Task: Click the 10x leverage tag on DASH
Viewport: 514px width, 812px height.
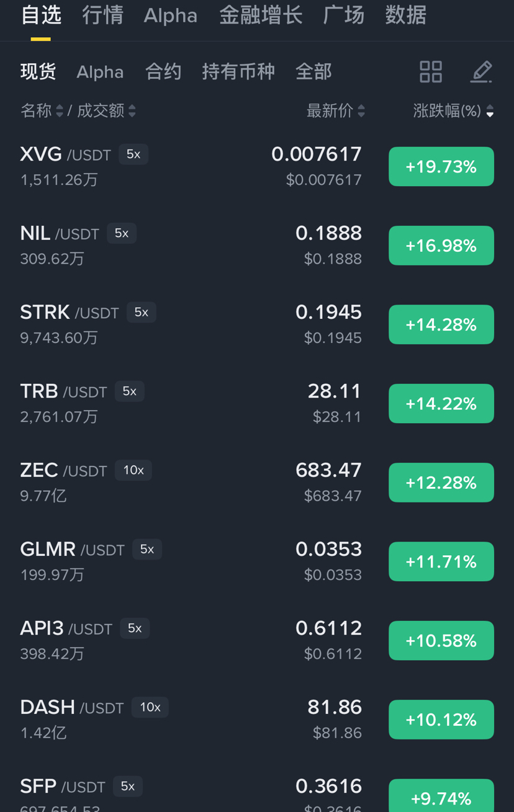Action: click(x=150, y=707)
